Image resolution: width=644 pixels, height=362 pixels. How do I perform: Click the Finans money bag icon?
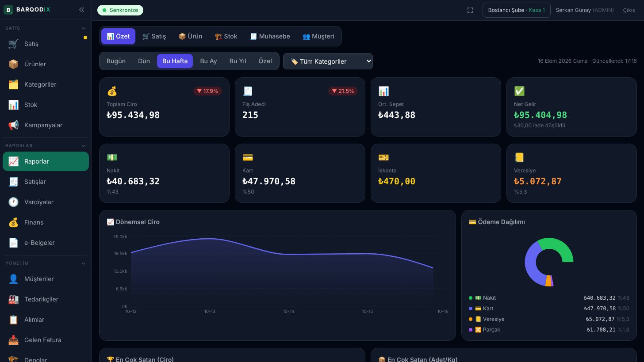[13, 222]
